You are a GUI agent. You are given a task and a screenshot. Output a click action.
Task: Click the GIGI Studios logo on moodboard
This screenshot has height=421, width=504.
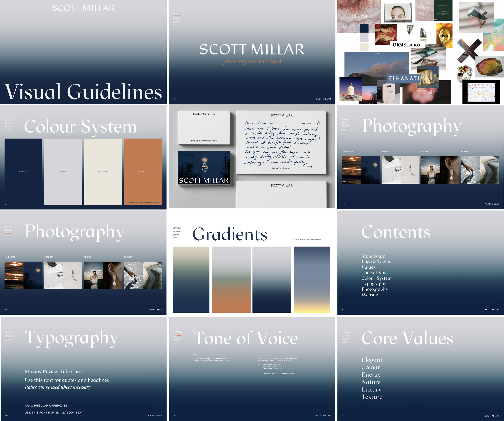(406, 45)
